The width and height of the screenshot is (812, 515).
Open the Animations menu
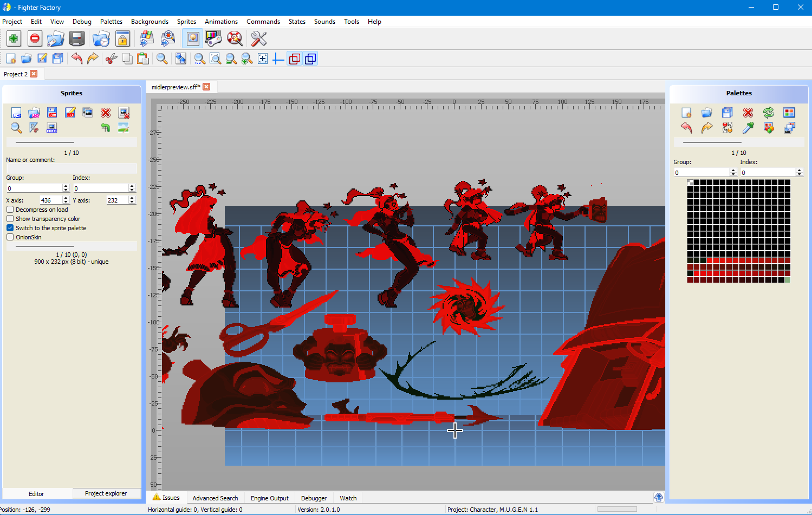[221, 22]
